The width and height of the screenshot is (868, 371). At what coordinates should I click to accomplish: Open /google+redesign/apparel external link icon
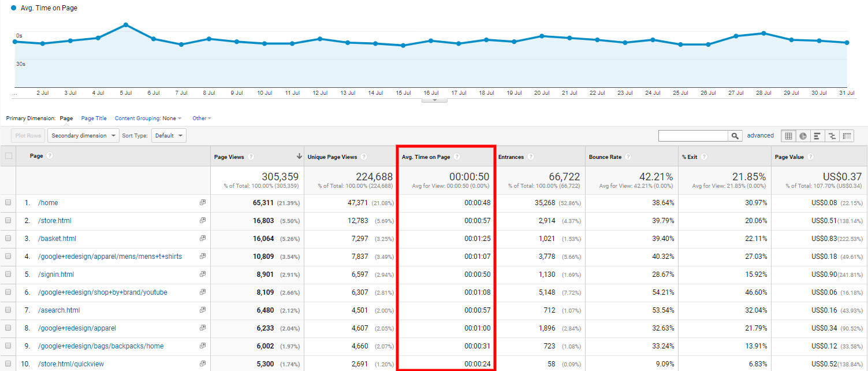203,328
